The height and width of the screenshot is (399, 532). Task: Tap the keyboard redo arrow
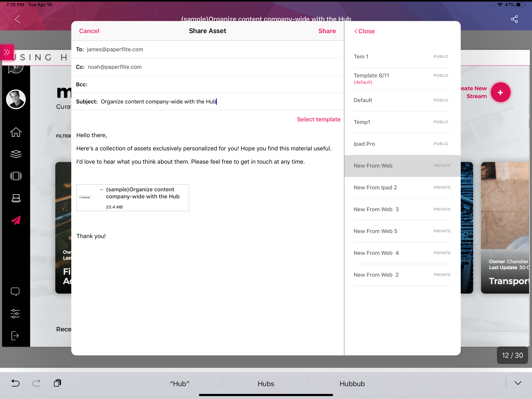coord(36,383)
